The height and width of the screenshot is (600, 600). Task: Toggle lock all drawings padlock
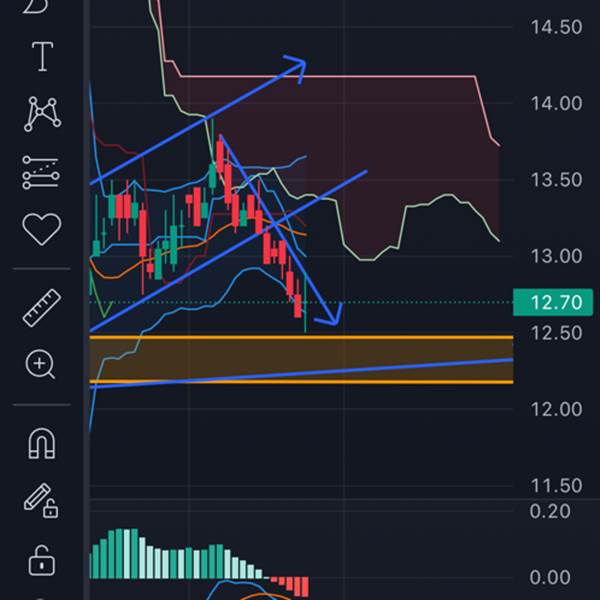42,561
